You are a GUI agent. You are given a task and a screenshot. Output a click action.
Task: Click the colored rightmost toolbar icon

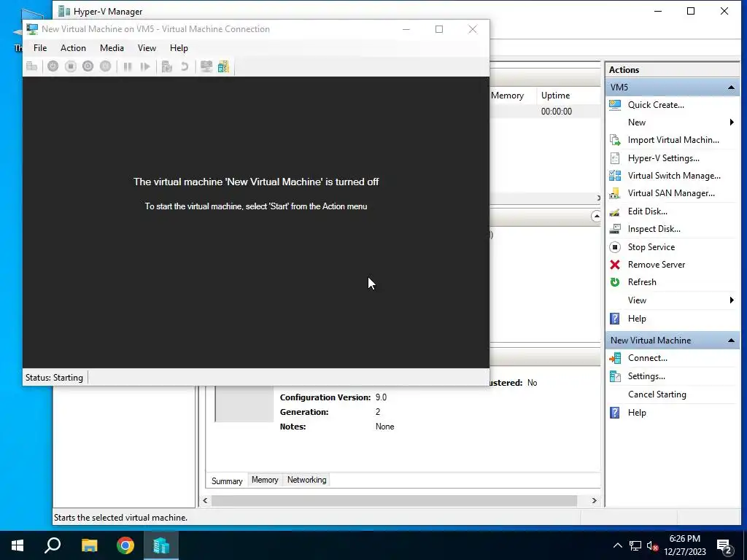click(x=223, y=66)
